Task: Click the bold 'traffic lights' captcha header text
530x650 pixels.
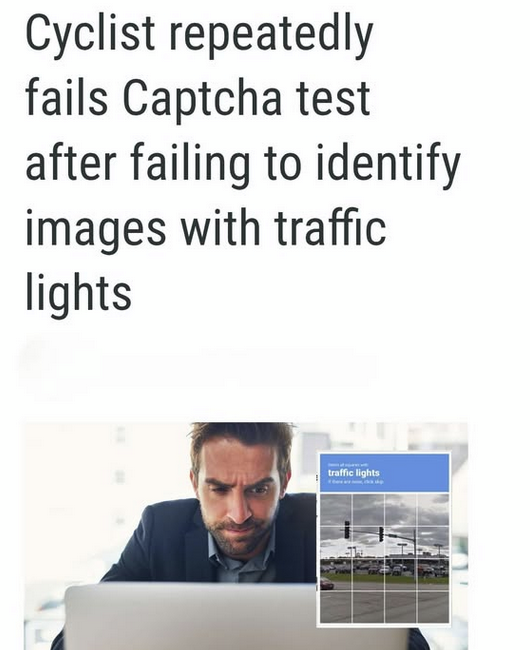Action: [353, 473]
